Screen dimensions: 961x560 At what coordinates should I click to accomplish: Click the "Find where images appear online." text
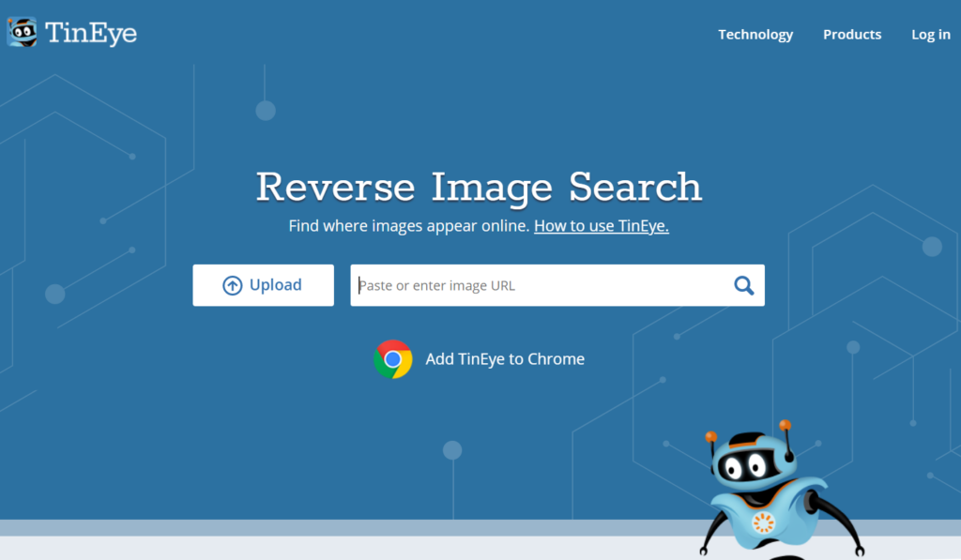(x=409, y=226)
